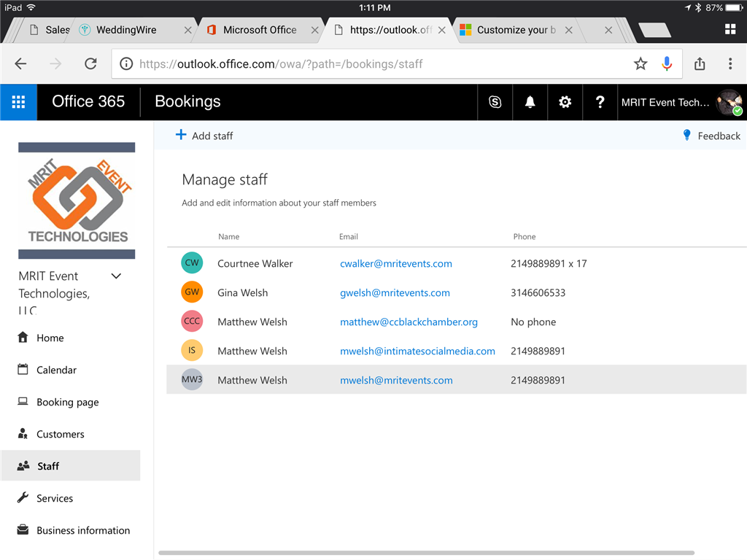This screenshot has height=560, width=747.
Task: Open the tab overview grid icon
Action: point(730,29)
